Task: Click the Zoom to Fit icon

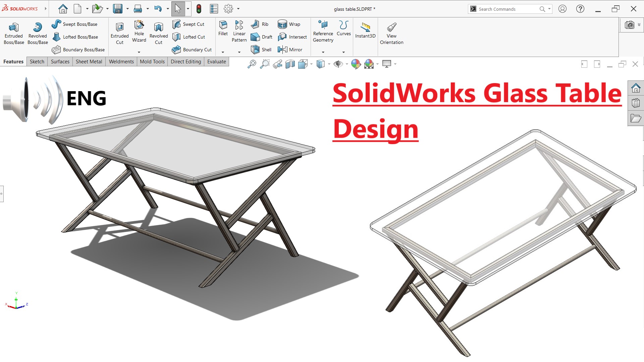Action: coord(252,64)
